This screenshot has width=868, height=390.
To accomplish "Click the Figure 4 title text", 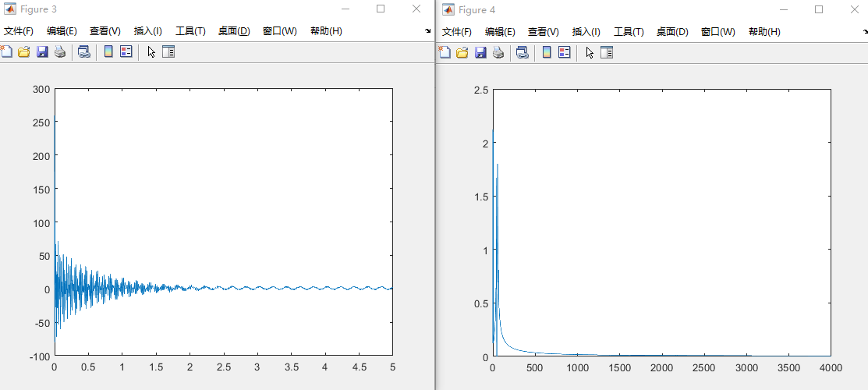I will [477, 10].
